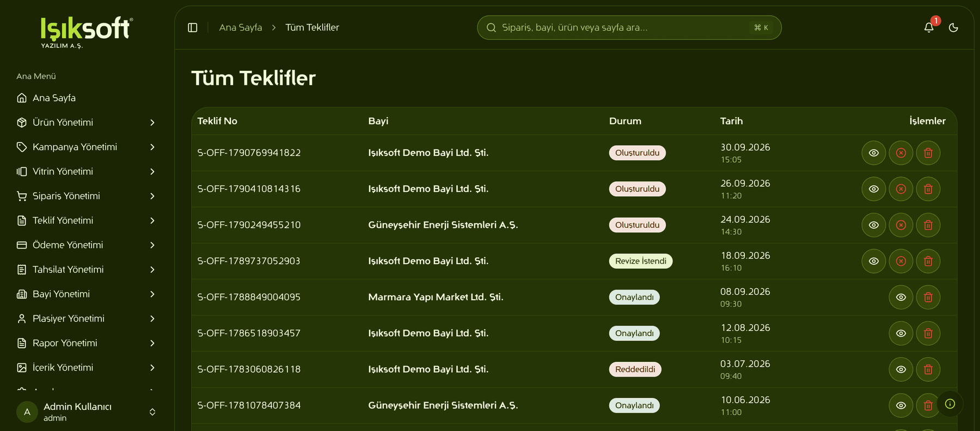
Task: Expand Kampanya Yönetimi menu
Action: tap(87, 147)
